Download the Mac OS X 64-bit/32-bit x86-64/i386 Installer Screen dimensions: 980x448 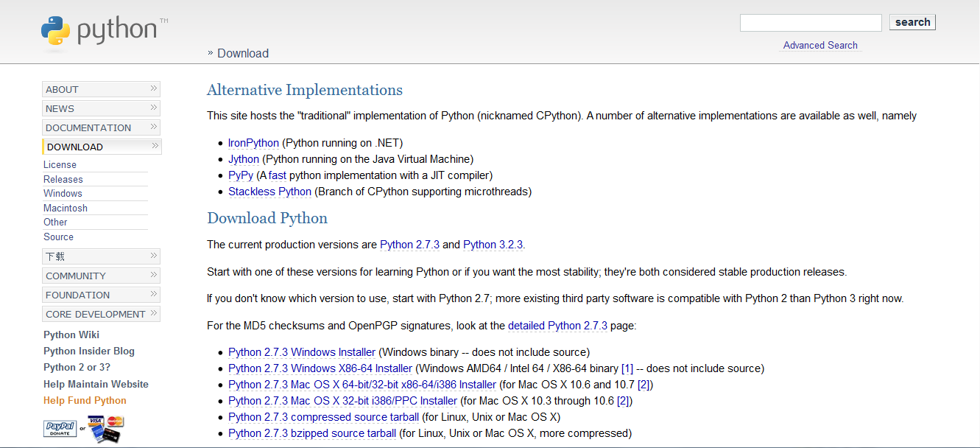point(362,385)
